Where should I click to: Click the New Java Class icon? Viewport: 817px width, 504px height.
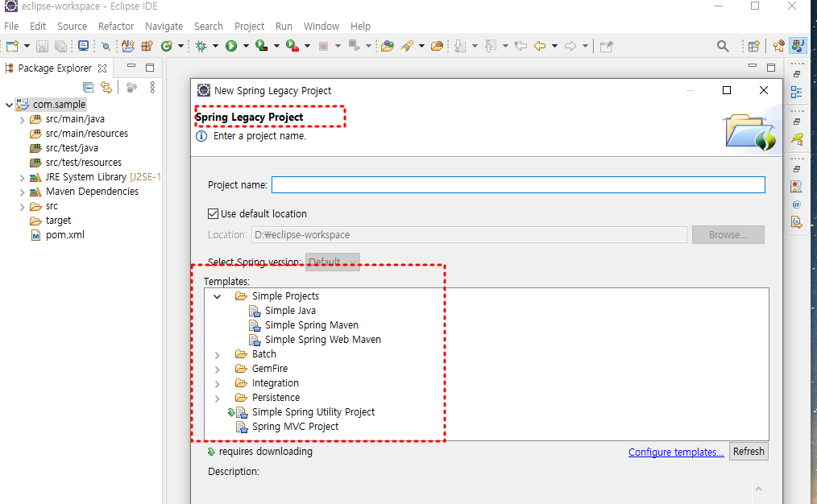(167, 47)
